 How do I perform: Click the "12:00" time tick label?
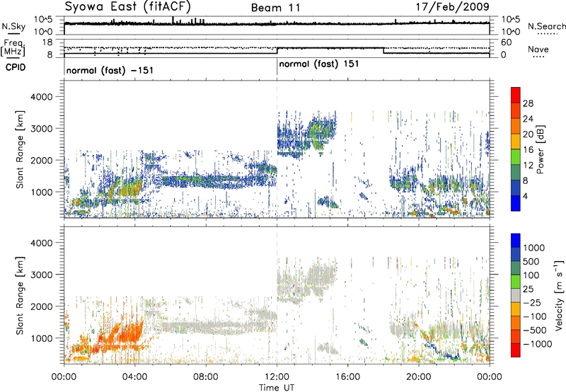277,377
